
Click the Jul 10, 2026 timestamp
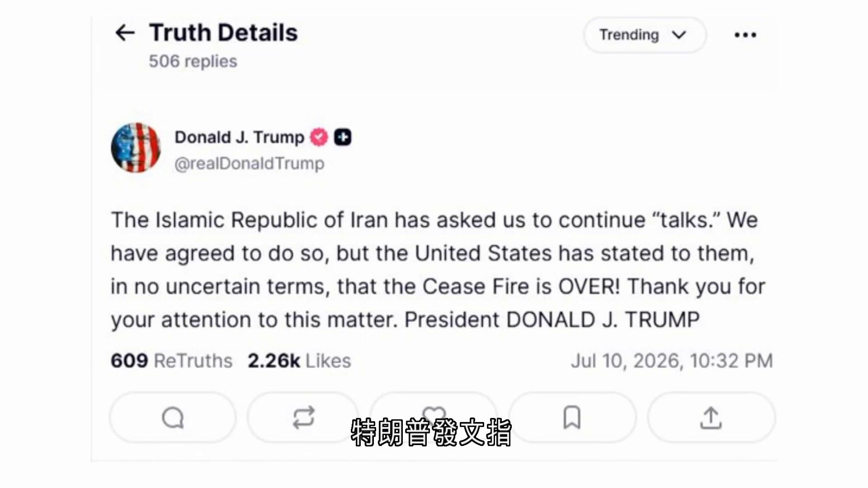(x=672, y=361)
